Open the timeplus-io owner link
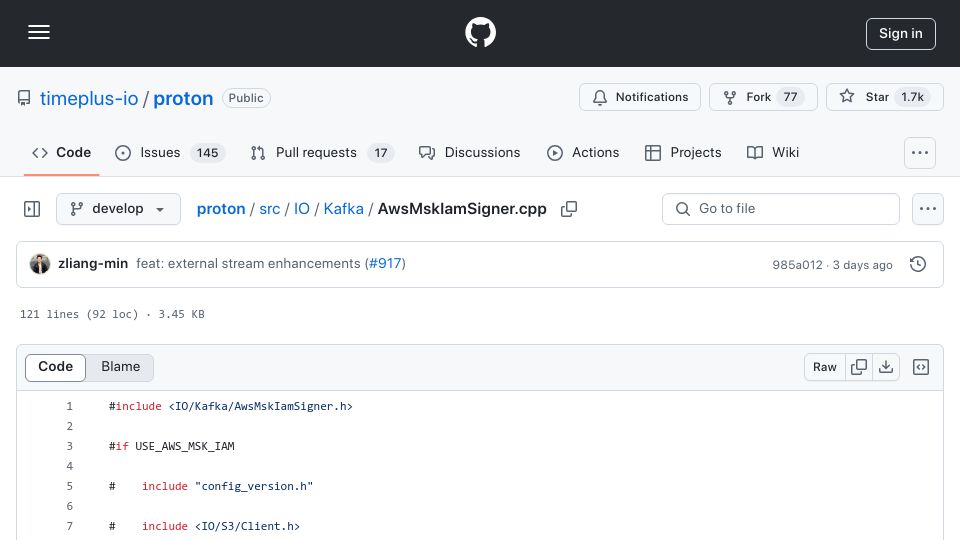This screenshot has height=540, width=960. click(x=89, y=98)
